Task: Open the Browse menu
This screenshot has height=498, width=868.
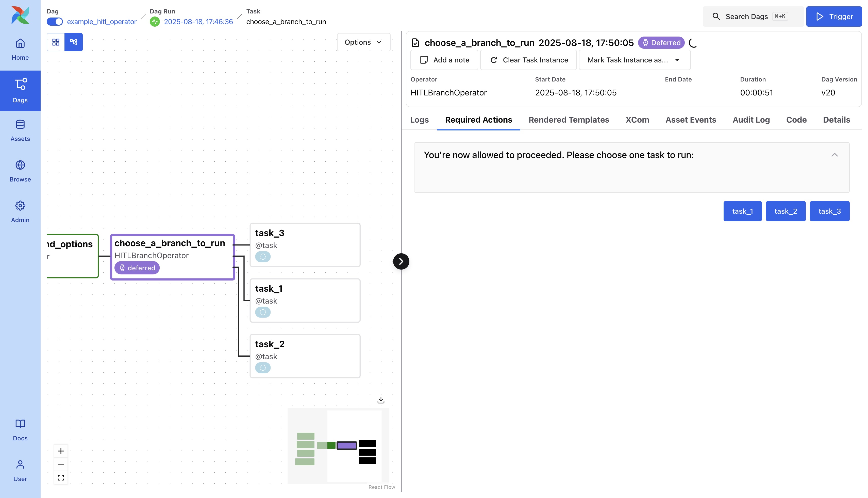Action: 20,171
